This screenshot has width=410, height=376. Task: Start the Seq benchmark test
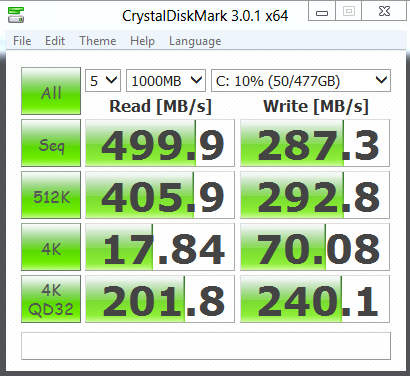[x=51, y=143]
